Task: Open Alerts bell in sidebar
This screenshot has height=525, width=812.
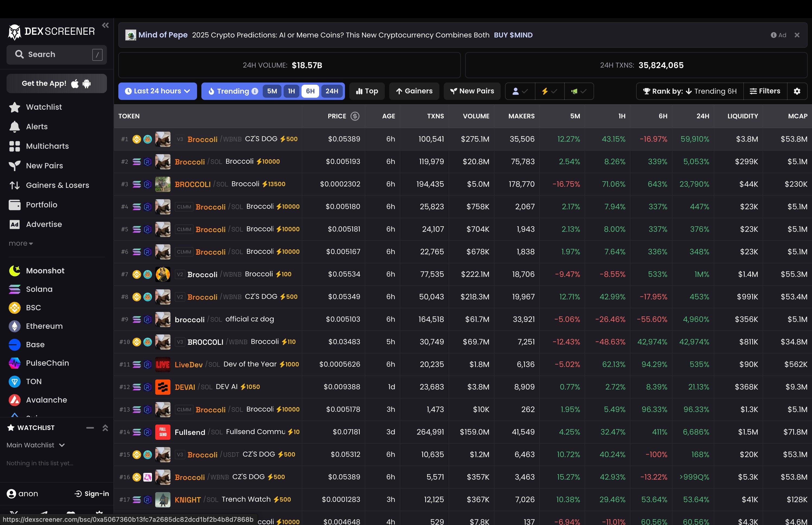Action: 14,126
